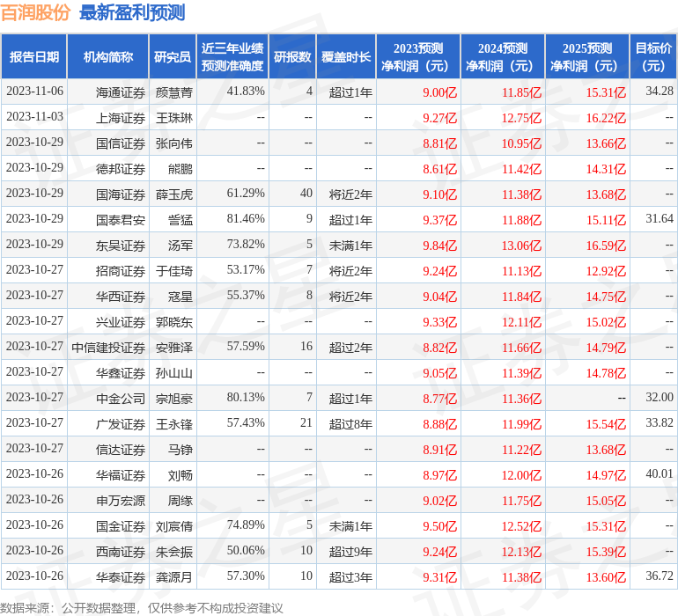Click the 研报数 column header

tap(292, 56)
